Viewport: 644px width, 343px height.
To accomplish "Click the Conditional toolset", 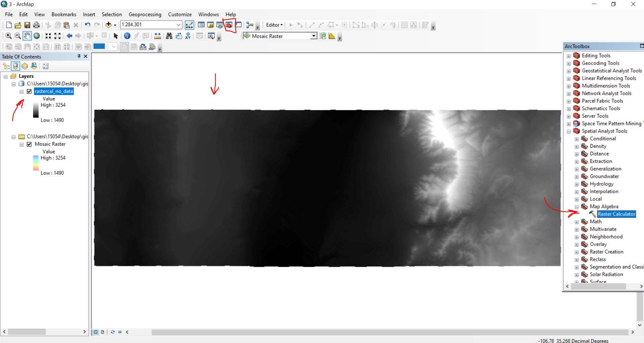I will pos(603,139).
